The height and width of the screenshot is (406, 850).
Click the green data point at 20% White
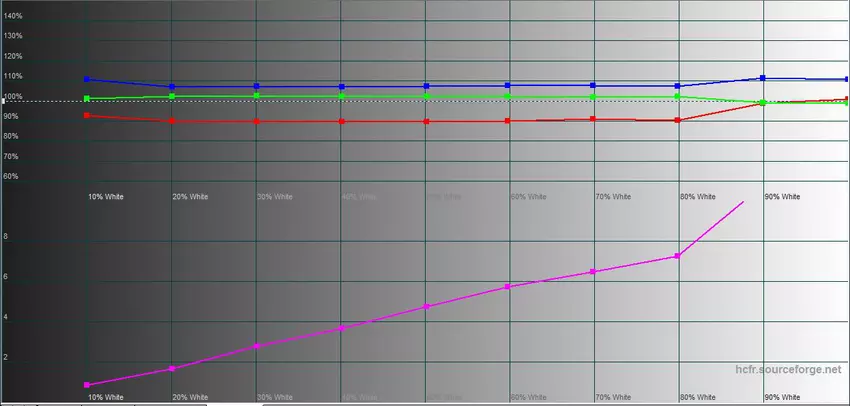click(x=172, y=97)
